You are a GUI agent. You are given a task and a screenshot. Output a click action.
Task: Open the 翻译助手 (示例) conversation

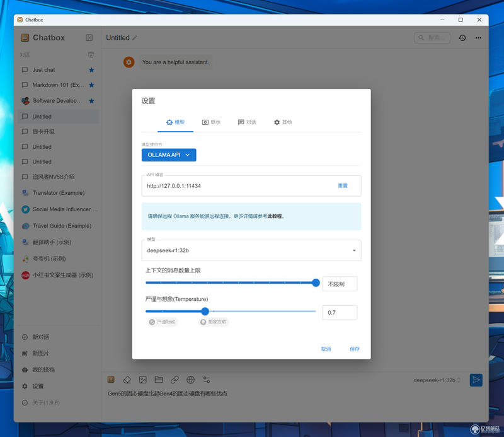coord(58,242)
